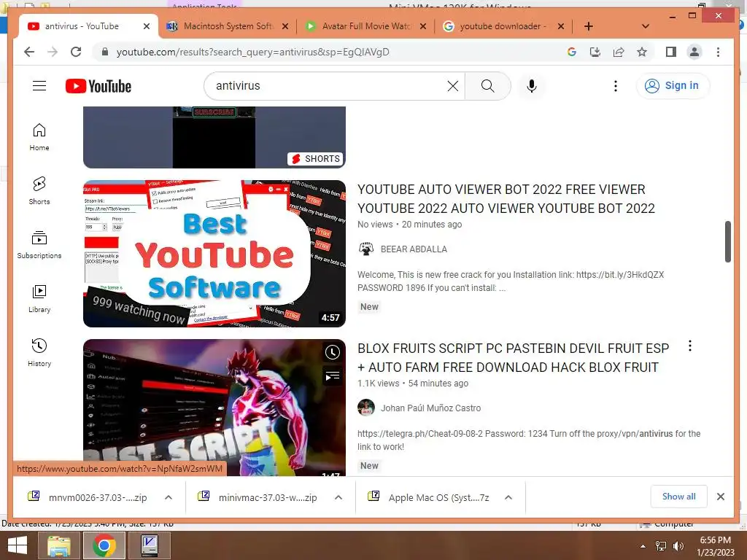747x560 pixels.
Task: Open a new Chrome tab
Action: click(x=589, y=26)
